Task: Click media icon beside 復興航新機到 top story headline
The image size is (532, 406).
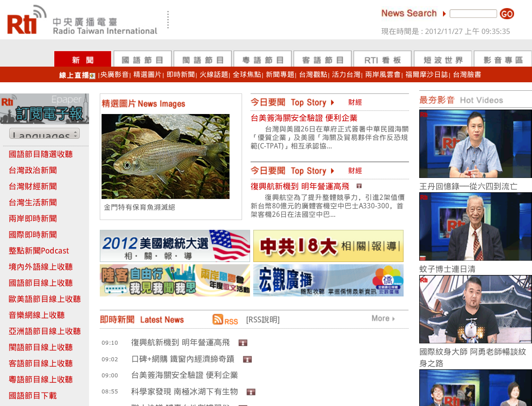Action: tap(359, 186)
